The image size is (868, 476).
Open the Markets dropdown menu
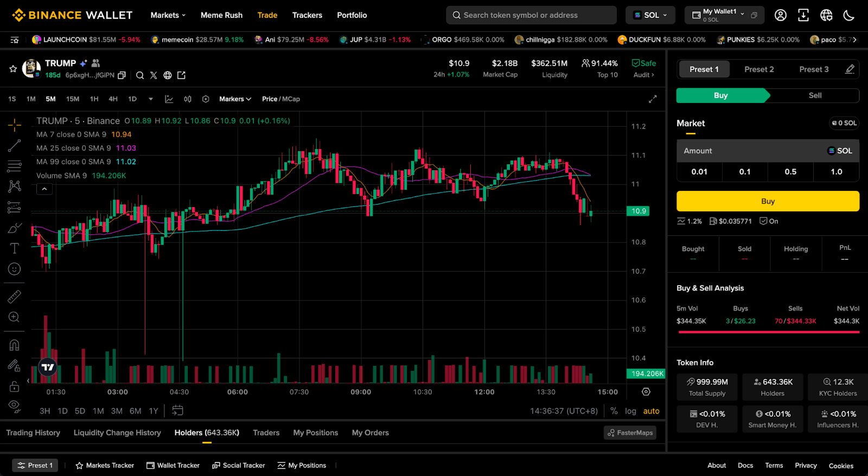(x=168, y=15)
